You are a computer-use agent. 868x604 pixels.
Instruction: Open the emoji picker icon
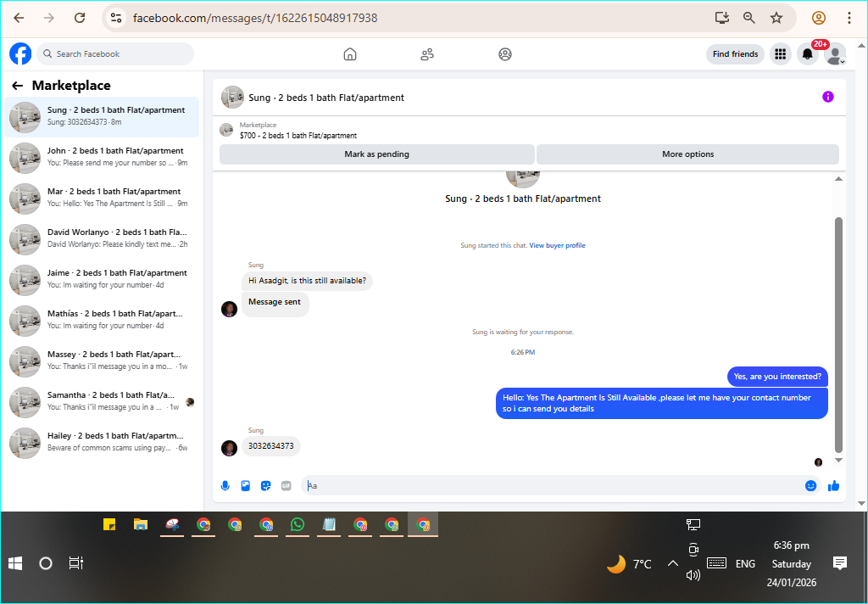(810, 486)
